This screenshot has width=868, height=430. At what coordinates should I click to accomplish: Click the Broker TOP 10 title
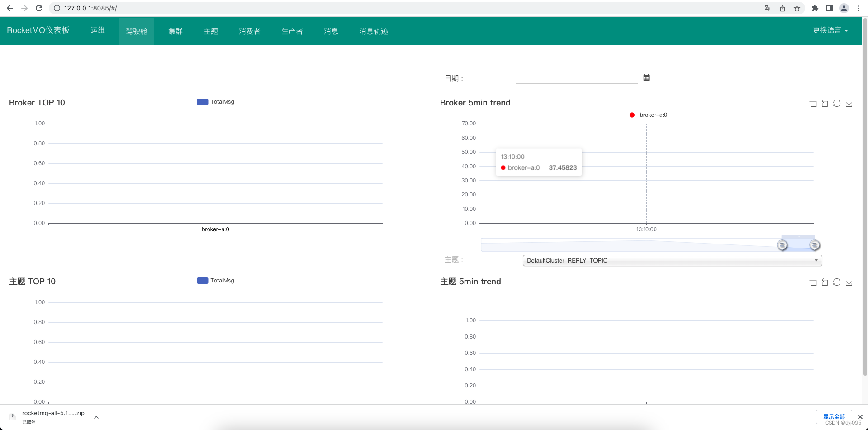(37, 103)
